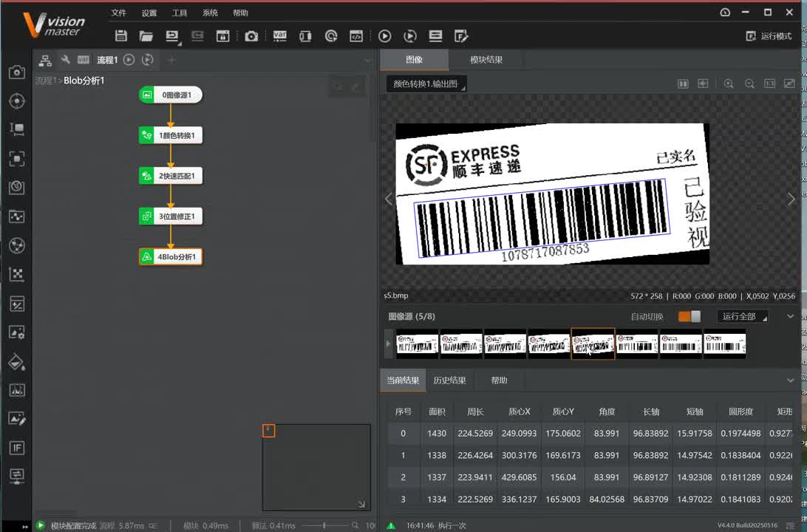
Task: Open the 颜色转换1.输出图 image dropdown
Action: coord(426,84)
